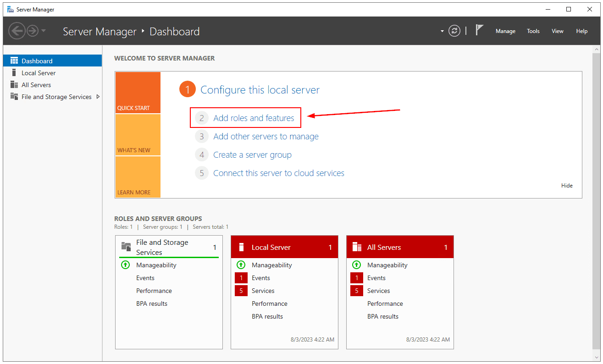The image size is (603, 364).
Task: Open Add roles and features
Action: click(254, 118)
